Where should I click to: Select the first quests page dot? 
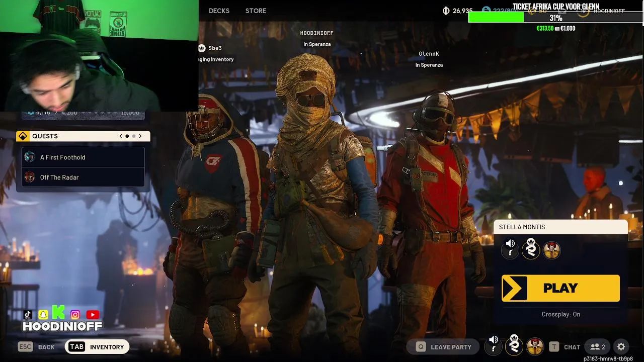127,136
